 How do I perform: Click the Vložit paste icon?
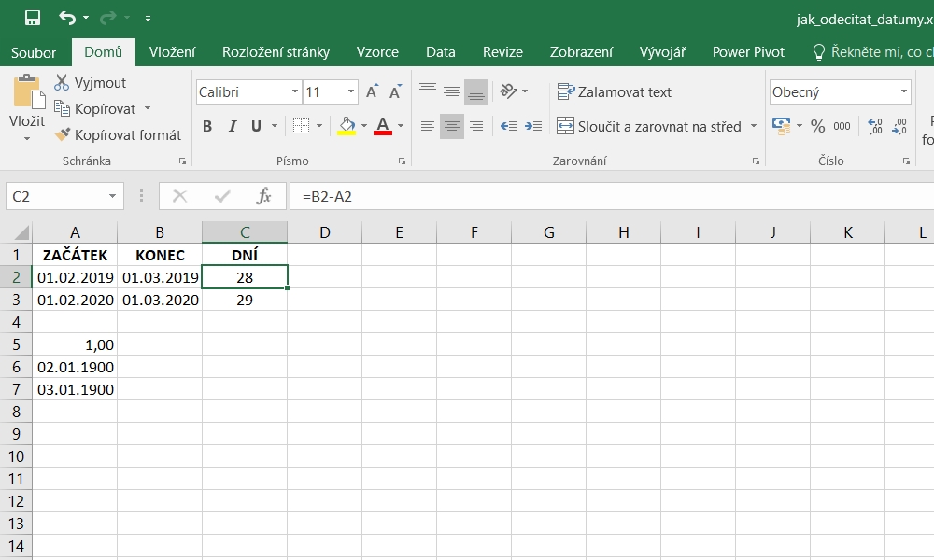click(27, 92)
